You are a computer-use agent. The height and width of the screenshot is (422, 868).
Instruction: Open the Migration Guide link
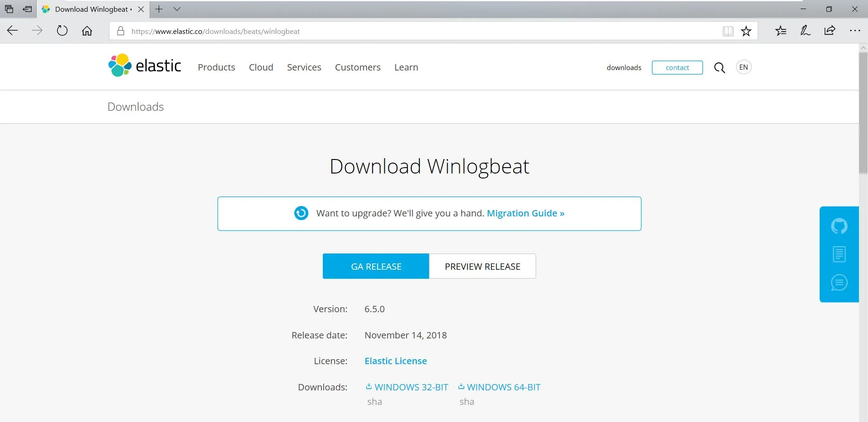tap(525, 213)
